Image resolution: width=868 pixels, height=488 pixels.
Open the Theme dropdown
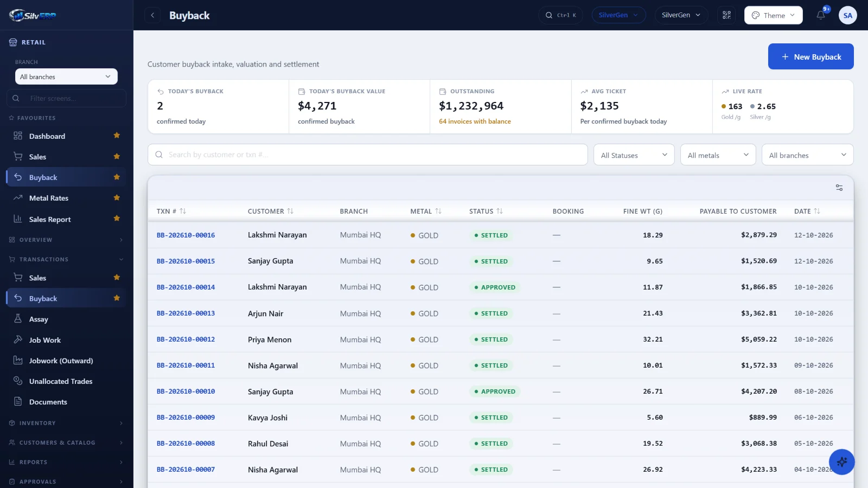(x=774, y=15)
